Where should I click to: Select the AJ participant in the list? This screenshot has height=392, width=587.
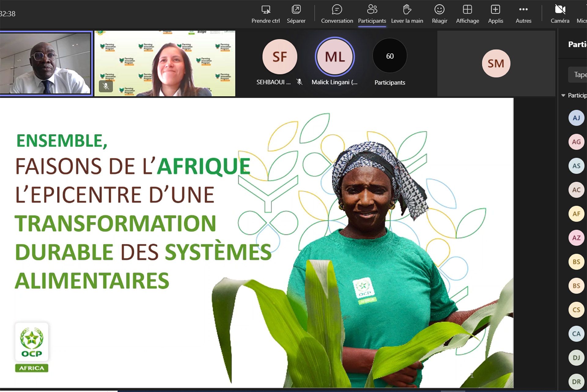(576, 118)
